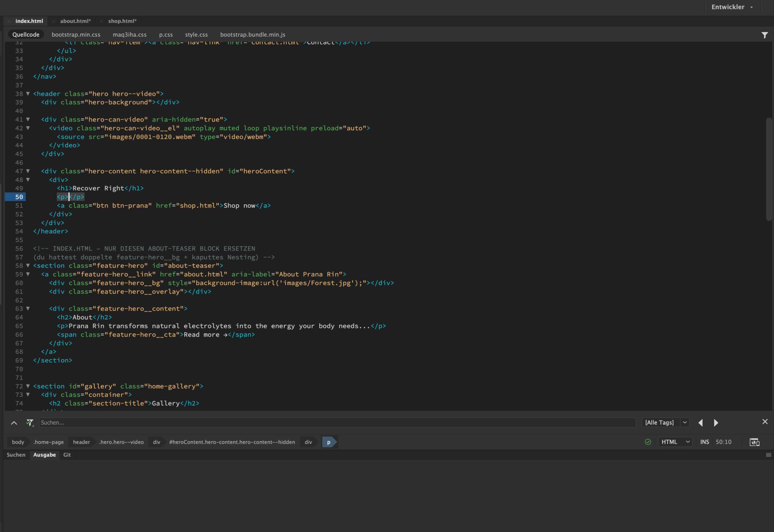Click the green linting status checkmark

pyautogui.click(x=648, y=442)
